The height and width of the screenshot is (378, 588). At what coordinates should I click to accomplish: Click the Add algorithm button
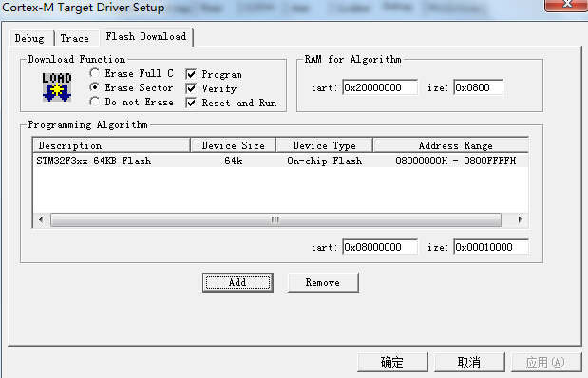[x=237, y=282]
